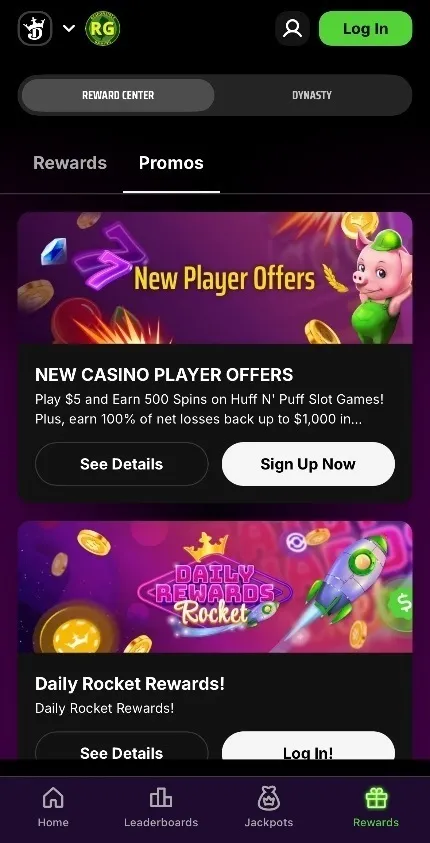
Task: Open Leaderboards bar chart icon
Action: click(x=161, y=798)
